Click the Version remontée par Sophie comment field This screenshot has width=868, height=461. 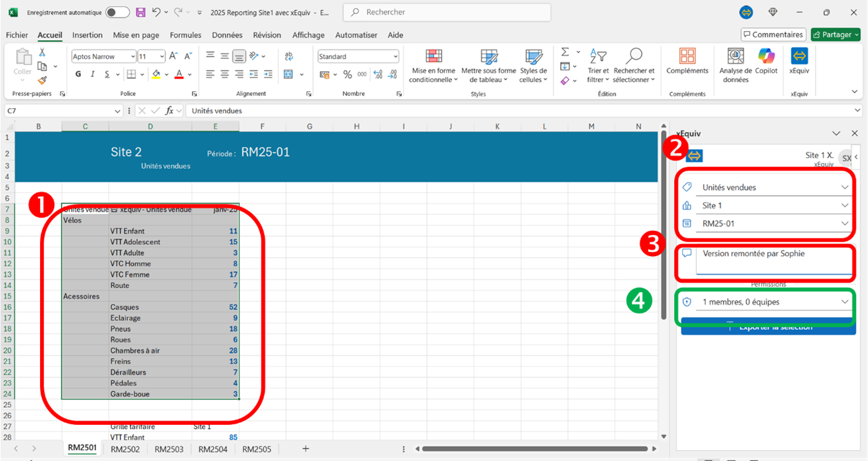coord(774,260)
